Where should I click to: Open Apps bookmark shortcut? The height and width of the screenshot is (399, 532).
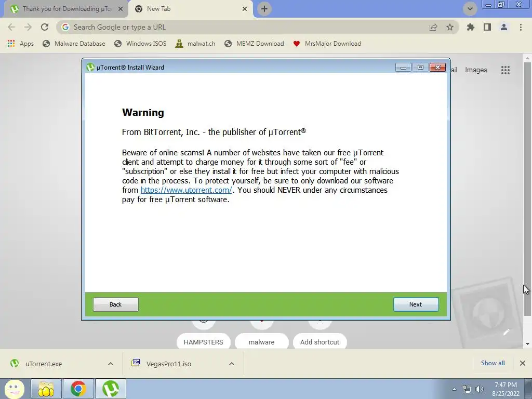(20, 44)
